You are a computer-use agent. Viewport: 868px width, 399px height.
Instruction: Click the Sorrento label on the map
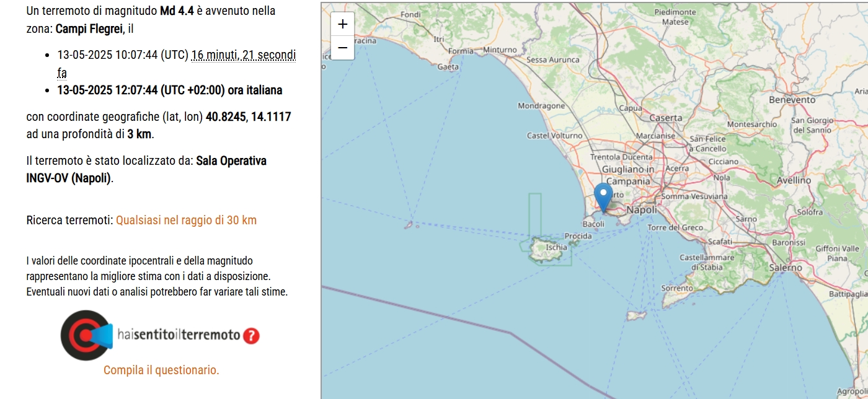677,288
